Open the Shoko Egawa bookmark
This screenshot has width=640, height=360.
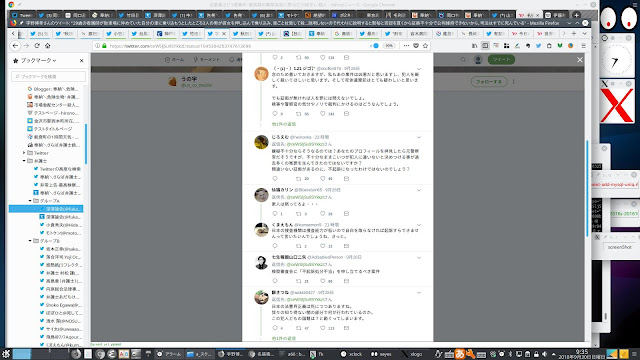(61, 304)
